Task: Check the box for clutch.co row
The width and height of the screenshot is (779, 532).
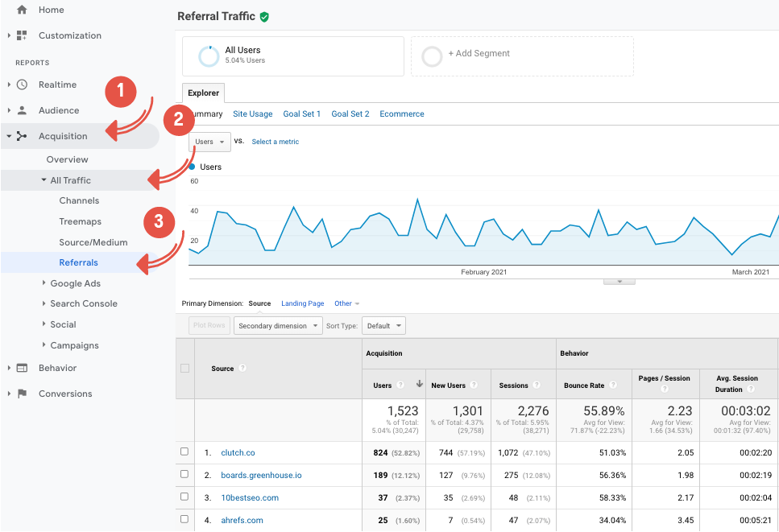Action: click(184, 452)
